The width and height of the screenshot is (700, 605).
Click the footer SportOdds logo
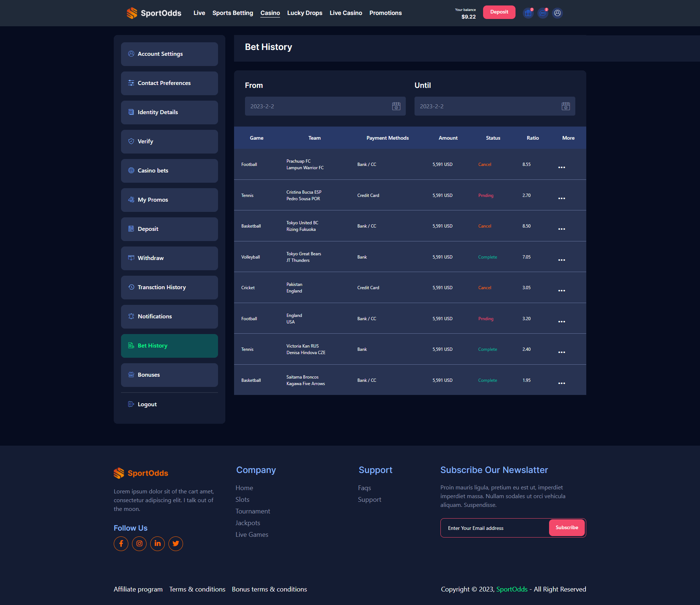point(141,473)
